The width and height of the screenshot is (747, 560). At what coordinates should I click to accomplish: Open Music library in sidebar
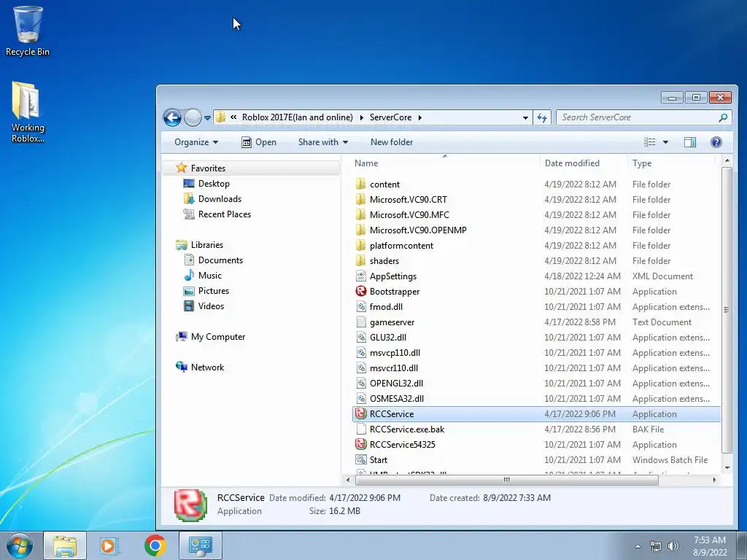209,275
